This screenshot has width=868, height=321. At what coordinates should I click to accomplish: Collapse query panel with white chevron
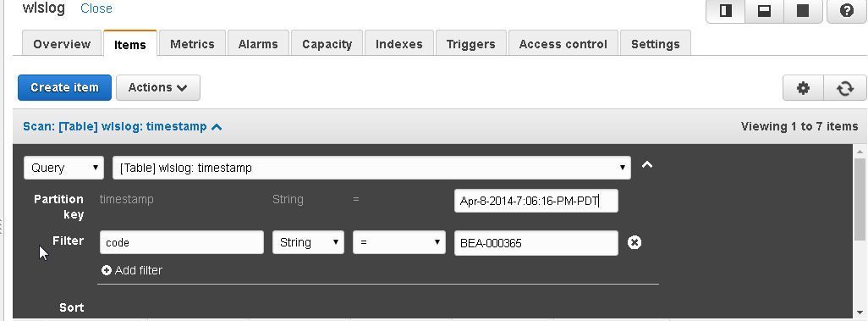tap(647, 164)
